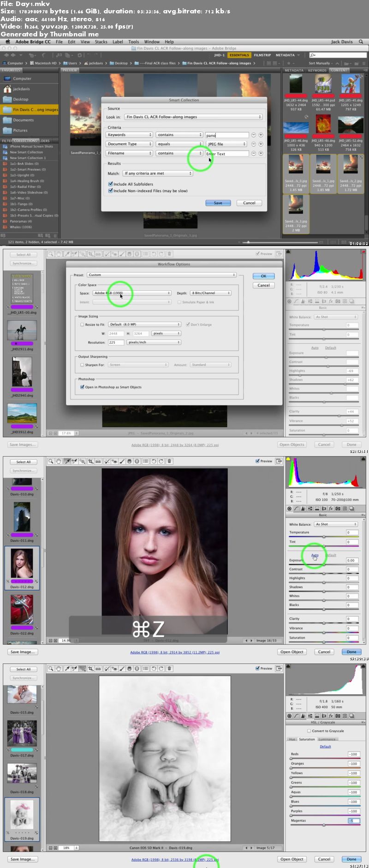Screen dimensions: 369x868
Task: Toggle Include All Subfolders checkbox
Action: [x=111, y=184]
